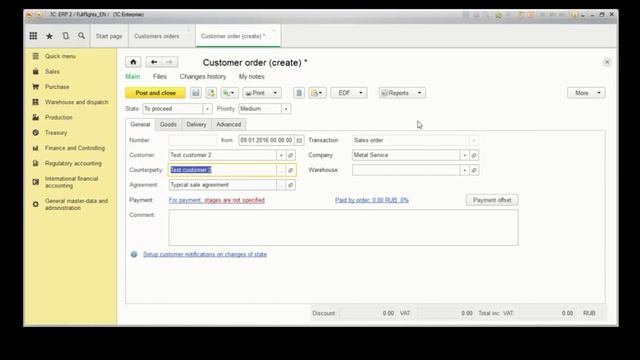Viewport: 640px width, 360px height.
Task: Open Favorites star icon
Action: pos(49,36)
